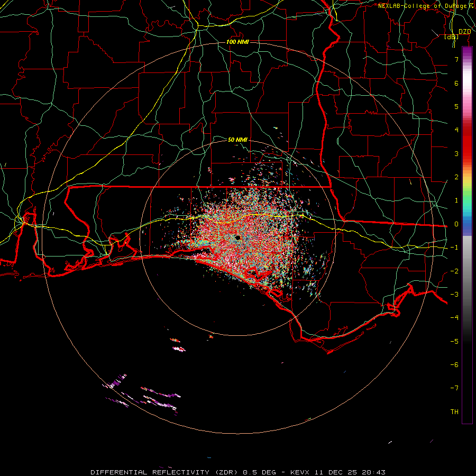Click the DZD label above the color scale
The image size is (476, 476).
coord(464,32)
